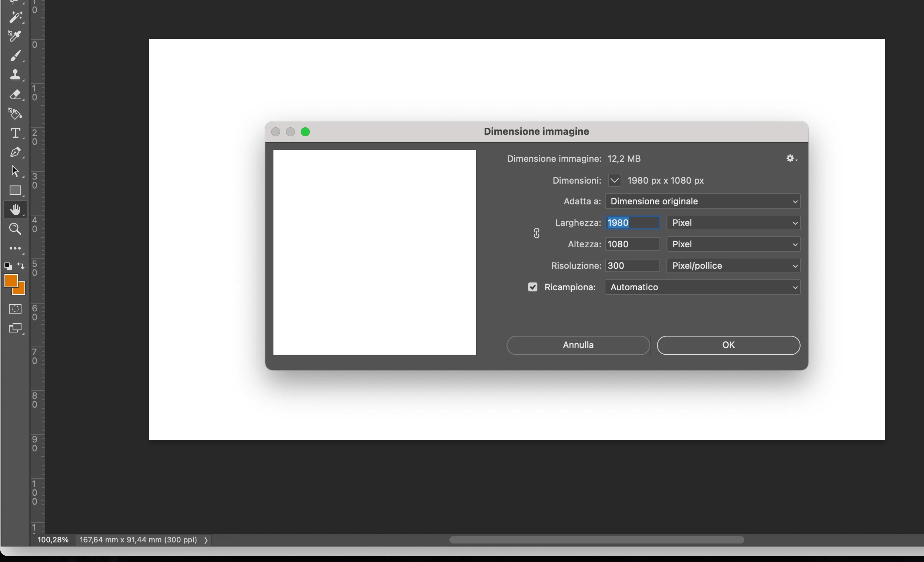The image size is (924, 562).
Task: Confirm with the OK button
Action: [728, 345]
